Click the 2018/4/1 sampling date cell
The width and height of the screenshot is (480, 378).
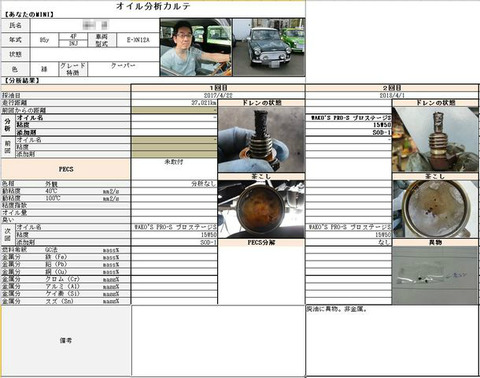tap(392, 95)
